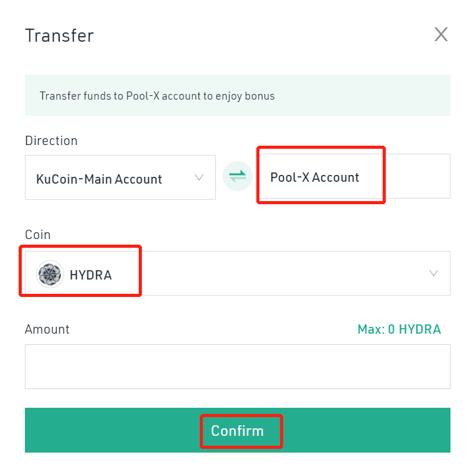Focus the Amount input box
The image size is (476, 475).
(238, 367)
